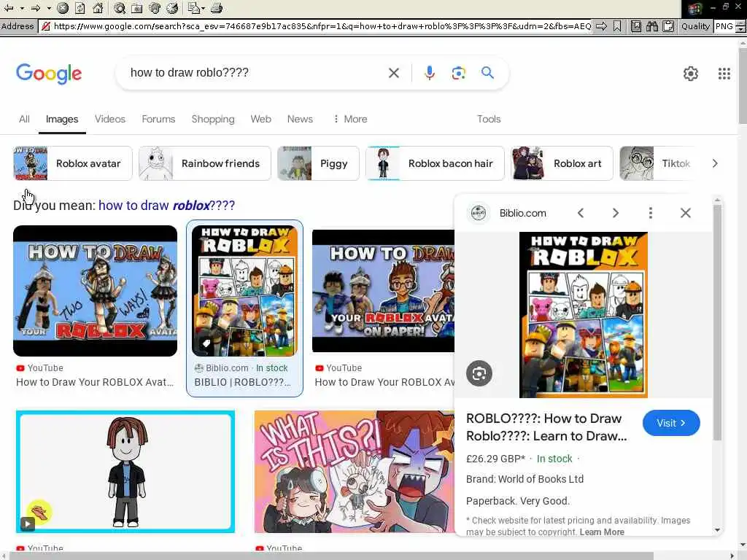This screenshot has height=560, width=747.
Task: Select the Piggy suggestion chip
Action: [318, 163]
